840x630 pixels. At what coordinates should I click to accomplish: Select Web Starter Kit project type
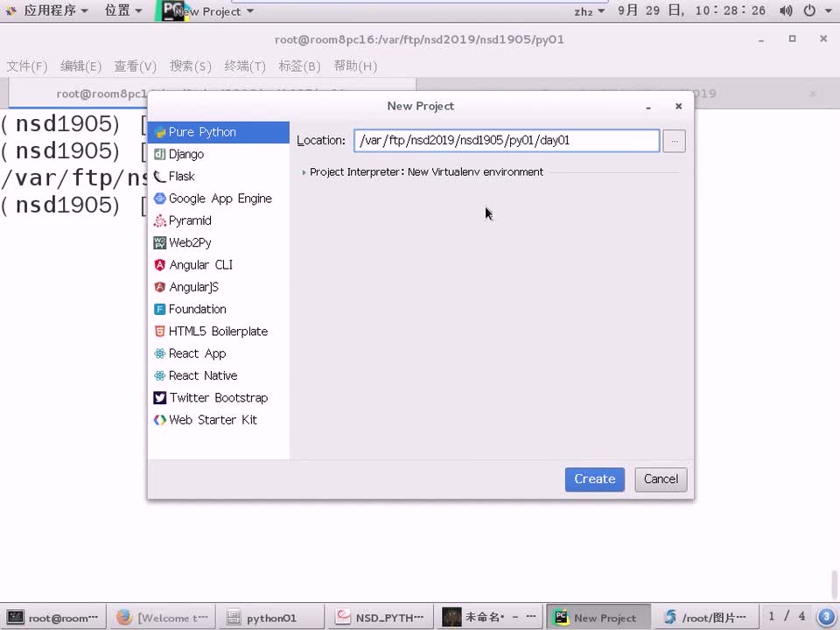(219, 420)
